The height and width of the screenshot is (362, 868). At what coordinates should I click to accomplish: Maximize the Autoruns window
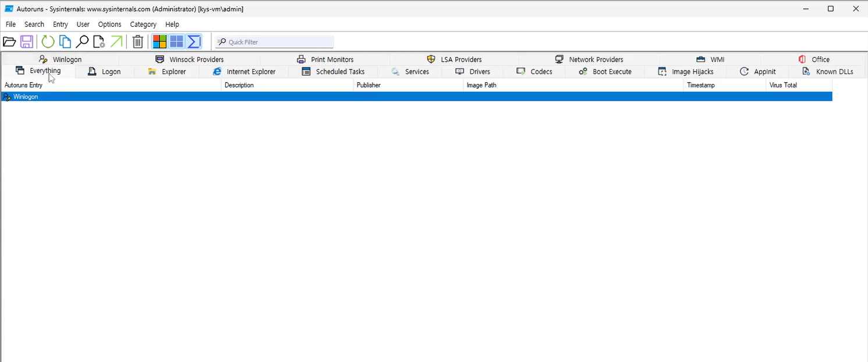tap(831, 9)
